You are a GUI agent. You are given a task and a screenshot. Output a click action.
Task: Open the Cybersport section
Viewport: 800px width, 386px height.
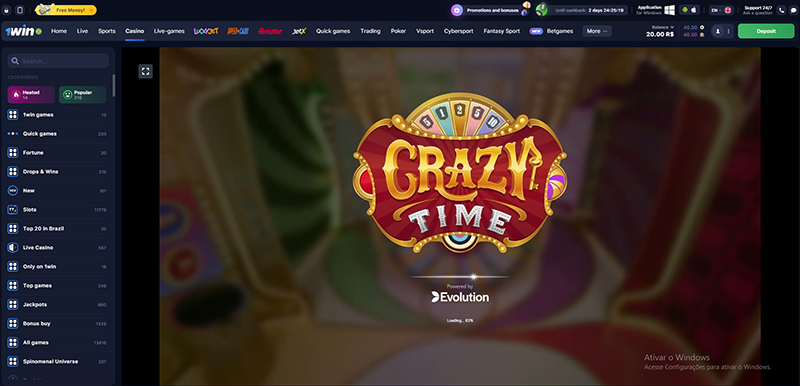point(459,31)
